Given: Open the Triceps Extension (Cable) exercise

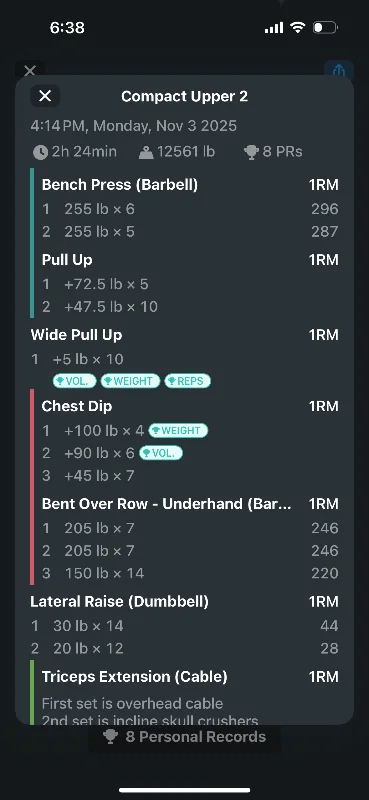Looking at the screenshot, I should [x=134, y=677].
